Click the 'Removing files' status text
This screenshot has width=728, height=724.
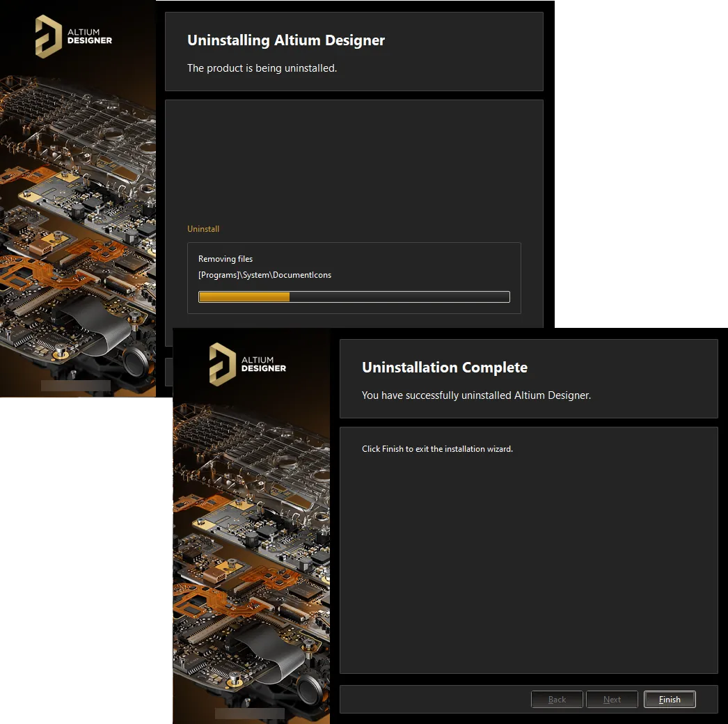click(x=225, y=259)
